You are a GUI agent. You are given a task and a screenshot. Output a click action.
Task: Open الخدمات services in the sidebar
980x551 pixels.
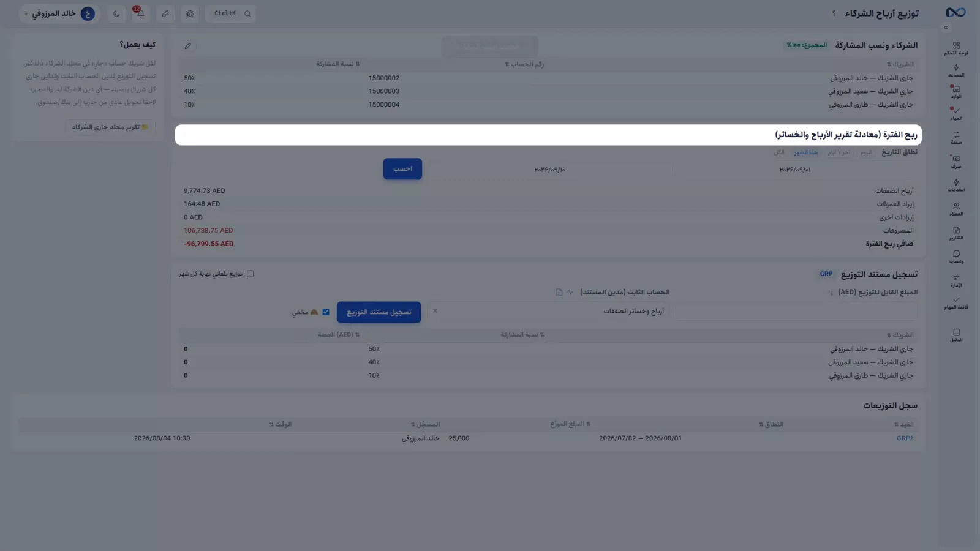point(956,186)
